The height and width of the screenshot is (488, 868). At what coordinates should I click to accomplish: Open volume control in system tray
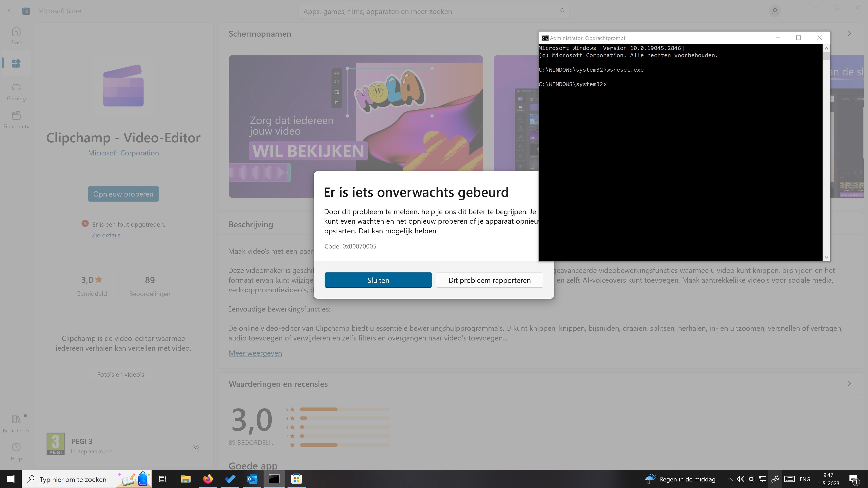pos(740,479)
